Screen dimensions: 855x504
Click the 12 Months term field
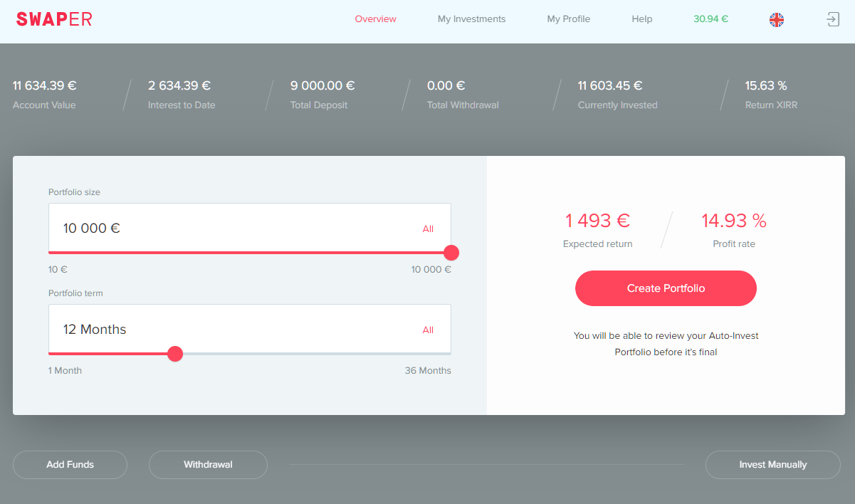point(249,330)
